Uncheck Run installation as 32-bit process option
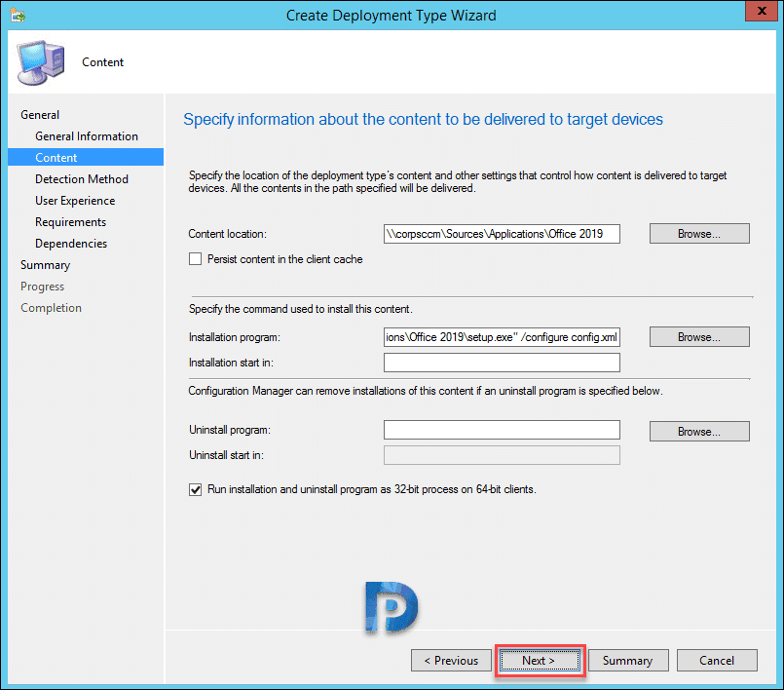 coord(195,489)
